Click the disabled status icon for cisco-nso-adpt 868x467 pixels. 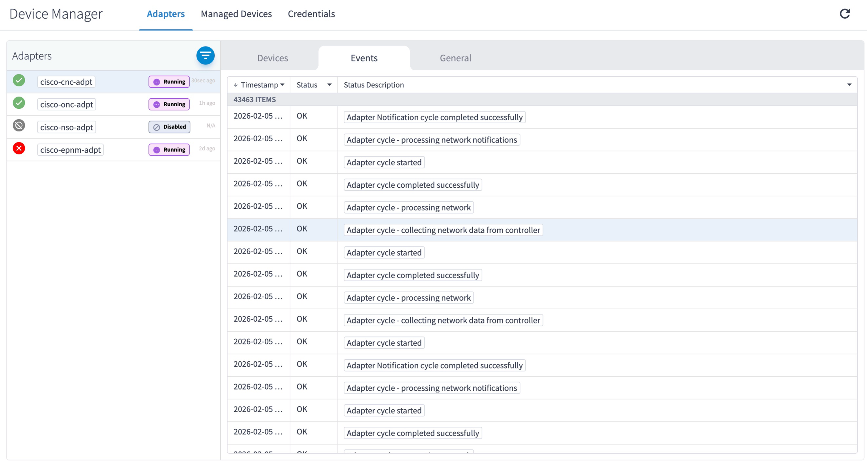[x=19, y=126]
